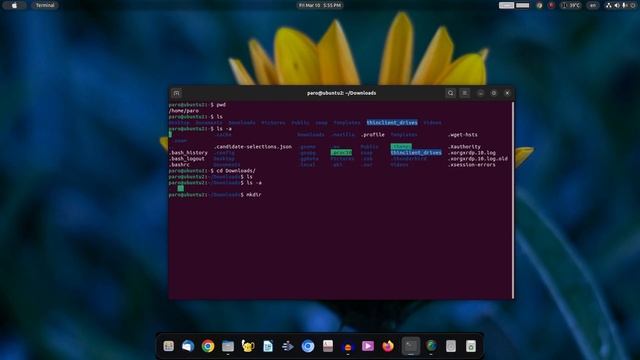This screenshot has height=360, width=640.
Task: Open the date and time clock menu
Action: [x=320, y=5]
